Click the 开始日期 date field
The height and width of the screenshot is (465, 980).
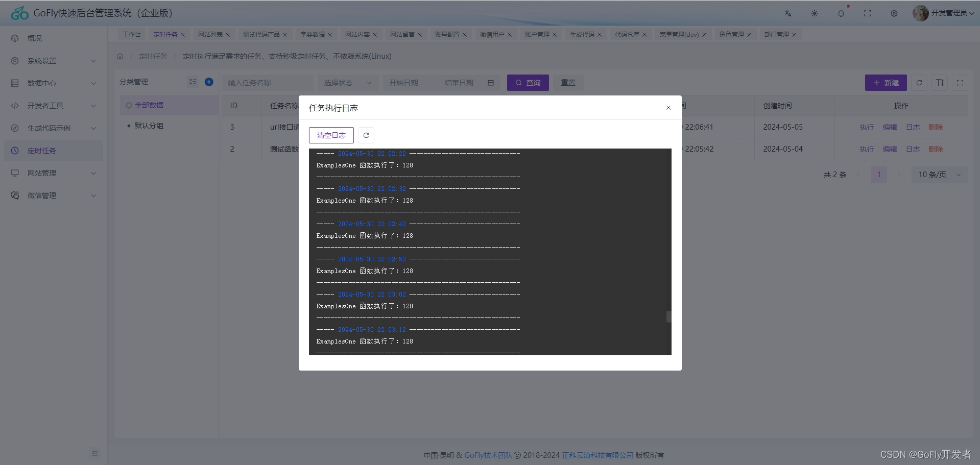[x=404, y=83]
